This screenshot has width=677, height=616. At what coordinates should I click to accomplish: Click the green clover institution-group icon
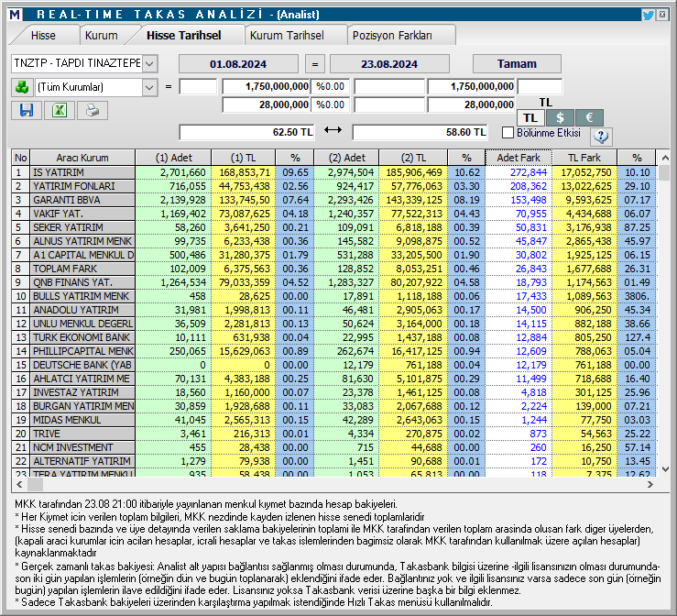click(x=22, y=87)
